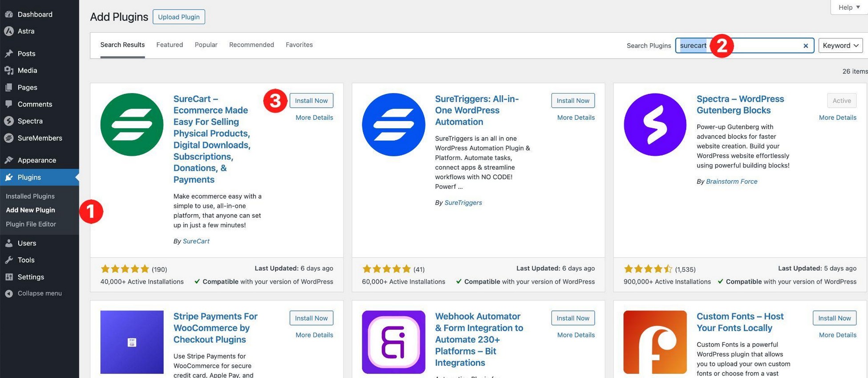This screenshot has height=378, width=868.
Task: Switch to the Featured tab
Action: 170,45
